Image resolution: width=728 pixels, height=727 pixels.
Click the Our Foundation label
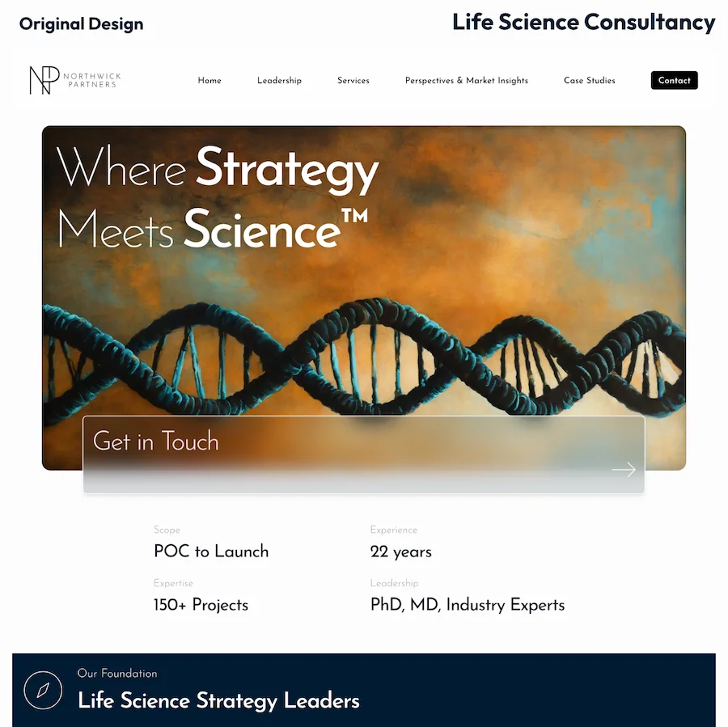117,673
